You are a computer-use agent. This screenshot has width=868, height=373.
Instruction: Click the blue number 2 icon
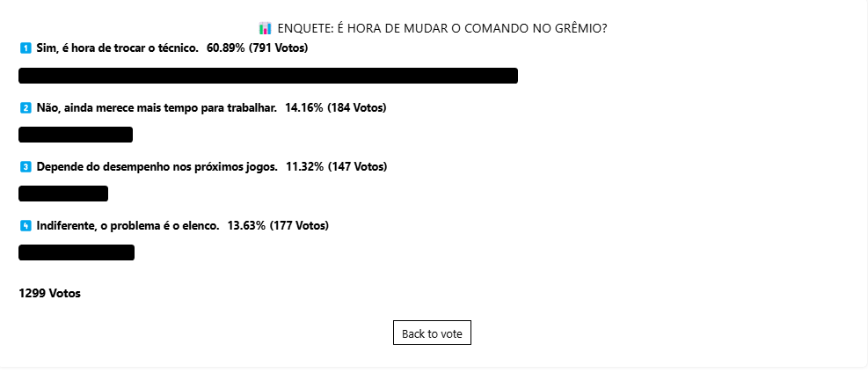point(26,108)
